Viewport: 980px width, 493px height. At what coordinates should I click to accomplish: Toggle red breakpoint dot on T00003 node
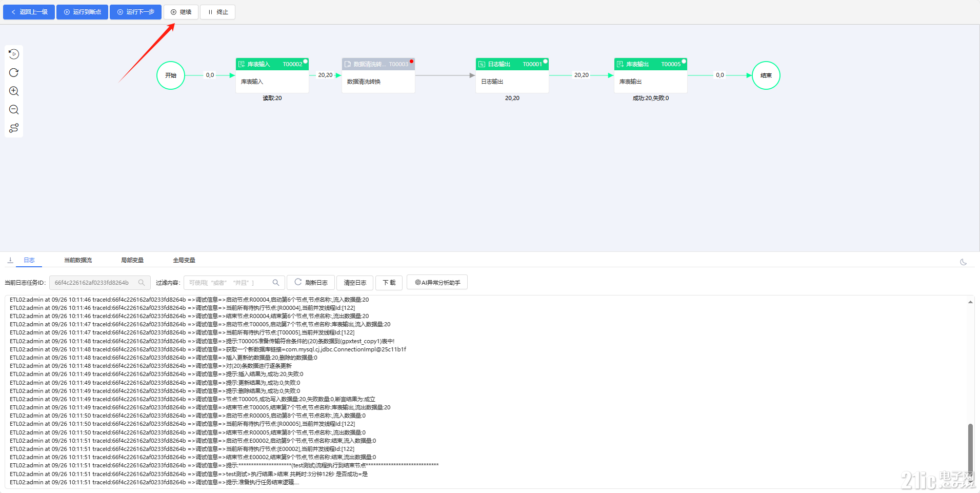[x=411, y=61]
